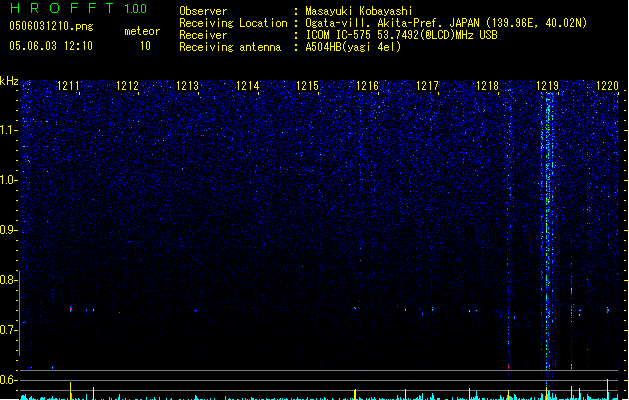The height and width of the screenshot is (400, 629).
Task: Click the Receiver label
Action: 203,35
